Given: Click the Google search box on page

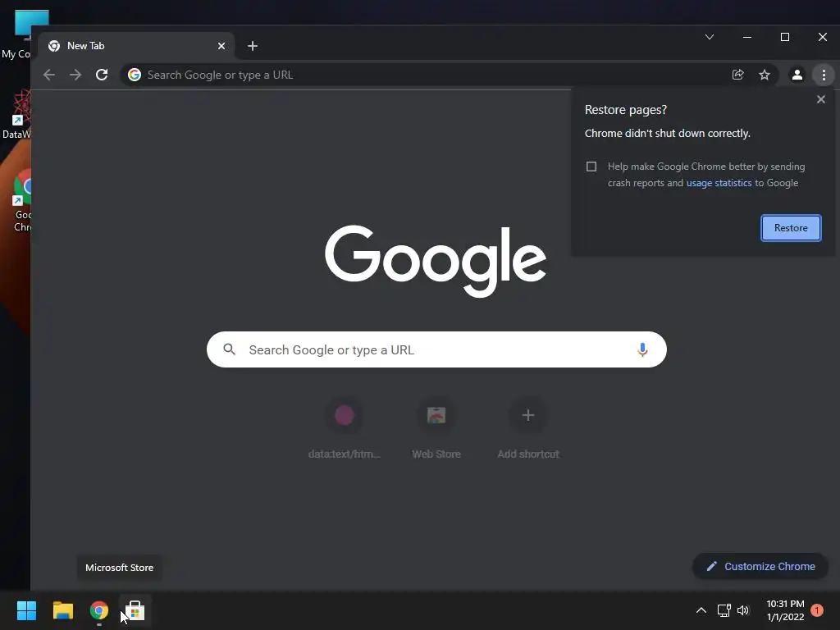Looking at the screenshot, I should click(436, 349).
